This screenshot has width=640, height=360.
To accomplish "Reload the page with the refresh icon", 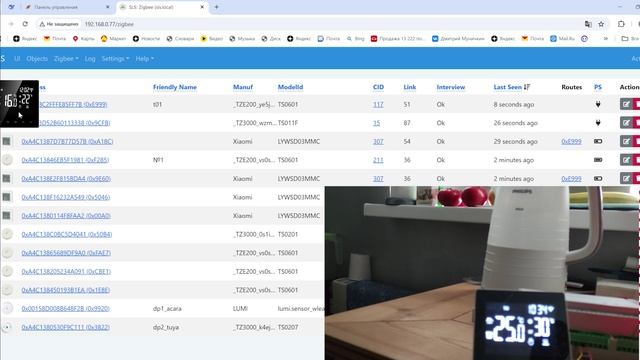I will coord(25,24).
